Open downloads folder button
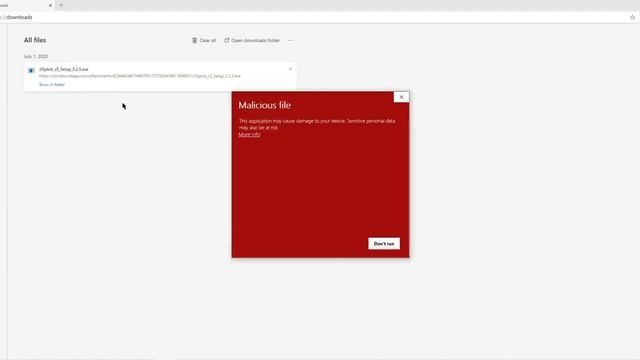This screenshot has width=640, height=360. coord(252,40)
